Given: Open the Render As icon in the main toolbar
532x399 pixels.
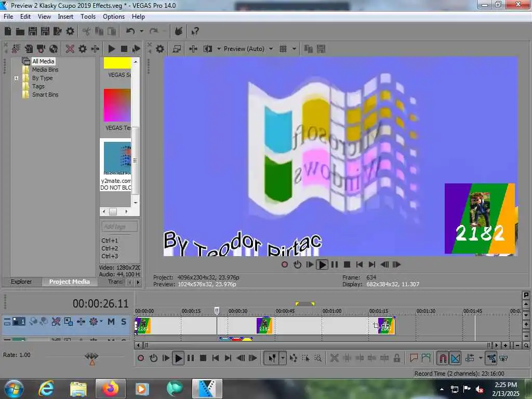Looking at the screenshot, I should coord(57,32).
